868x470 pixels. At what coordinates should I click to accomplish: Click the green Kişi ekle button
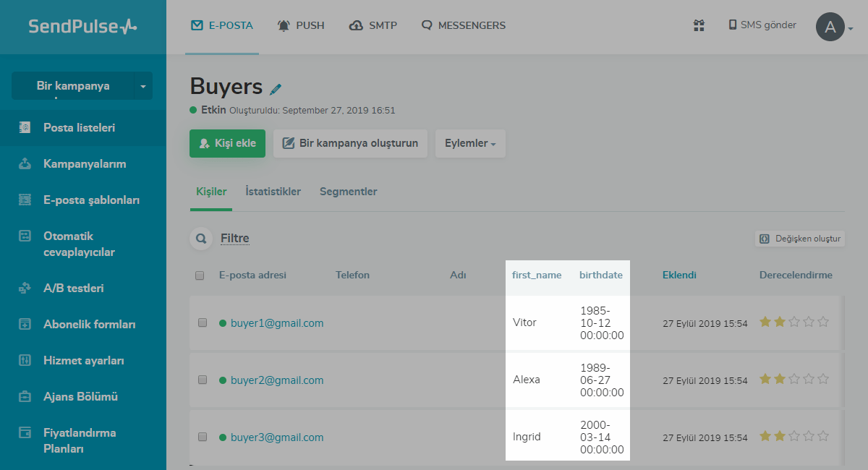(227, 143)
